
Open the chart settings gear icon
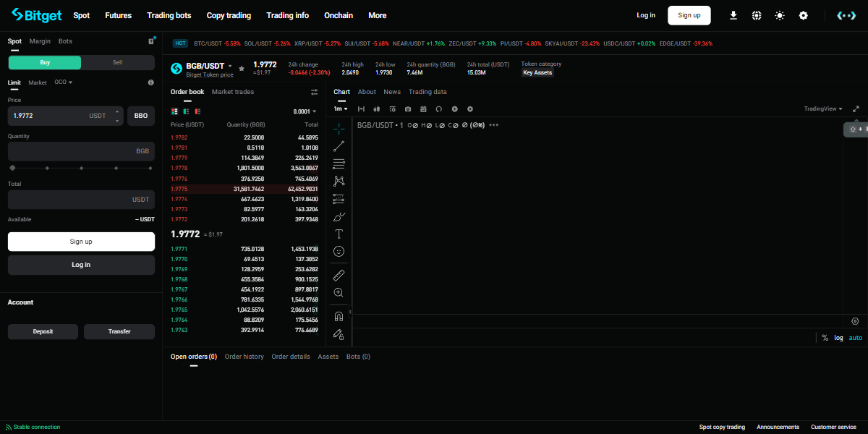[470, 109]
